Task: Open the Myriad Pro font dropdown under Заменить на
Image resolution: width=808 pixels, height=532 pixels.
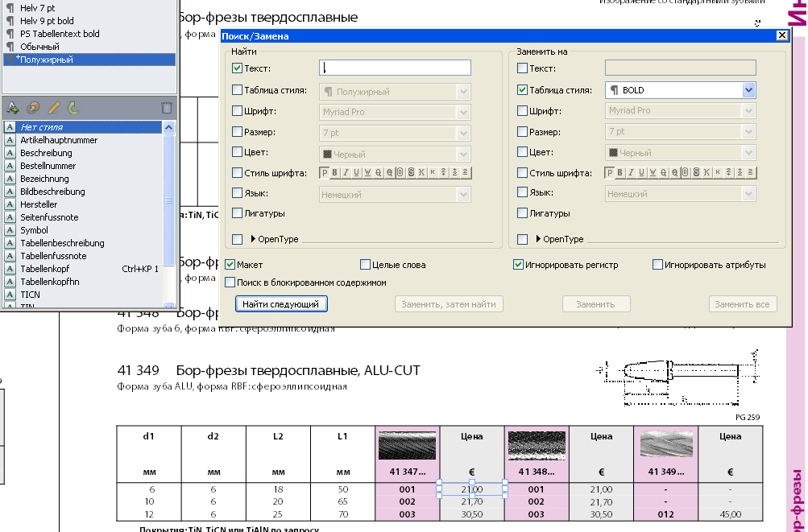Action: point(748,111)
